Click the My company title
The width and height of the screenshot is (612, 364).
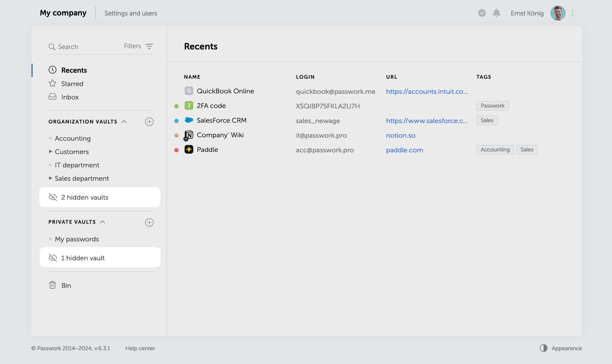tap(63, 13)
